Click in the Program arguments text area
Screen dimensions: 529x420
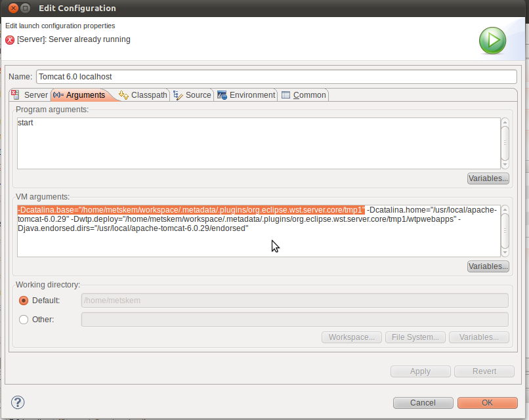(259, 143)
